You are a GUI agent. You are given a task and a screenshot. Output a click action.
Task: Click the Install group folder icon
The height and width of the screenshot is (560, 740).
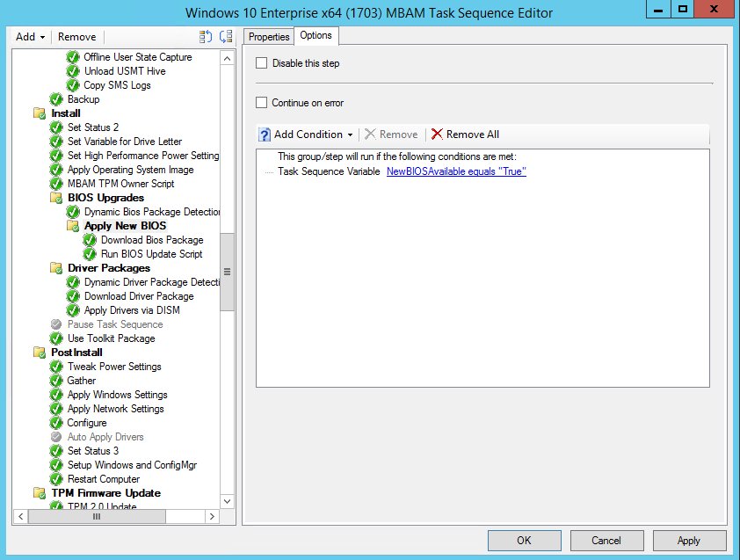click(x=40, y=113)
